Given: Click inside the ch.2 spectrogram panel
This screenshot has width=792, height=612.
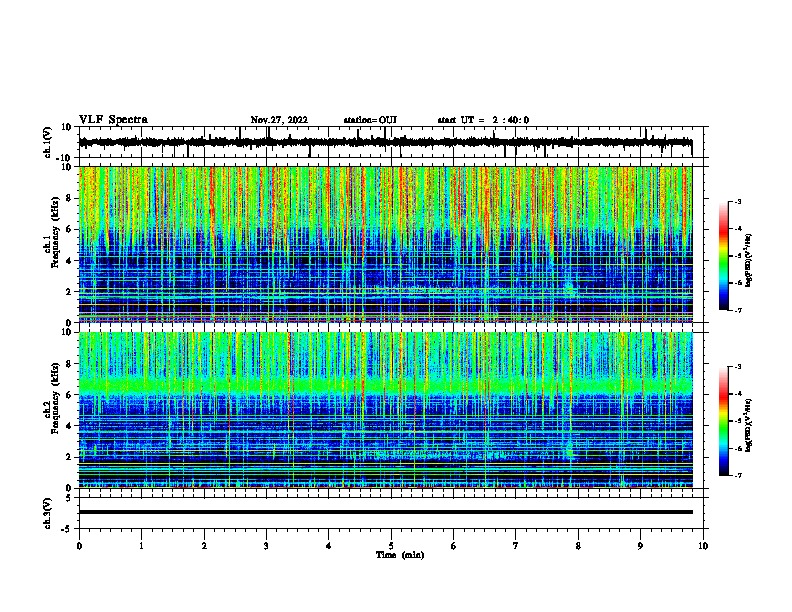Looking at the screenshot, I should point(385,410).
